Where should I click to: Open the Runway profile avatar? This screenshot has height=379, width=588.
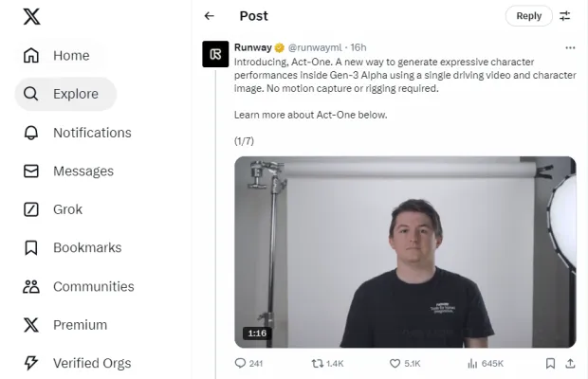(215, 55)
